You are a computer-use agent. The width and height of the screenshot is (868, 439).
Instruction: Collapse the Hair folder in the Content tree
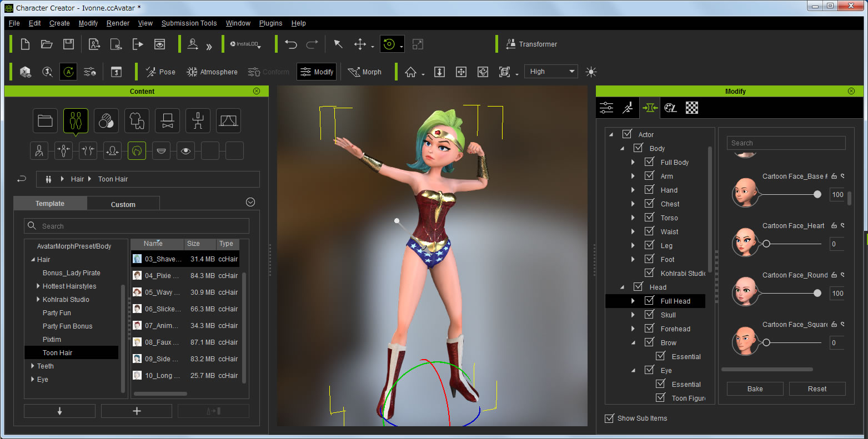[33, 260]
